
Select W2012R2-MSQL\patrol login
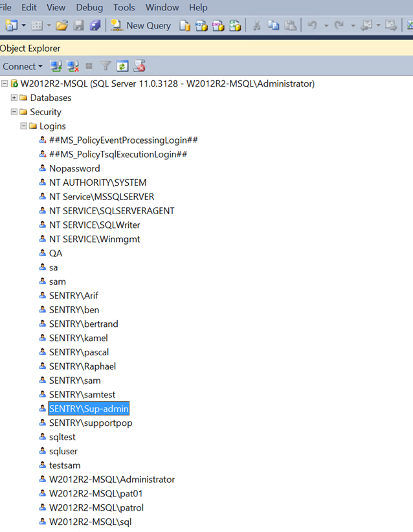96,508
